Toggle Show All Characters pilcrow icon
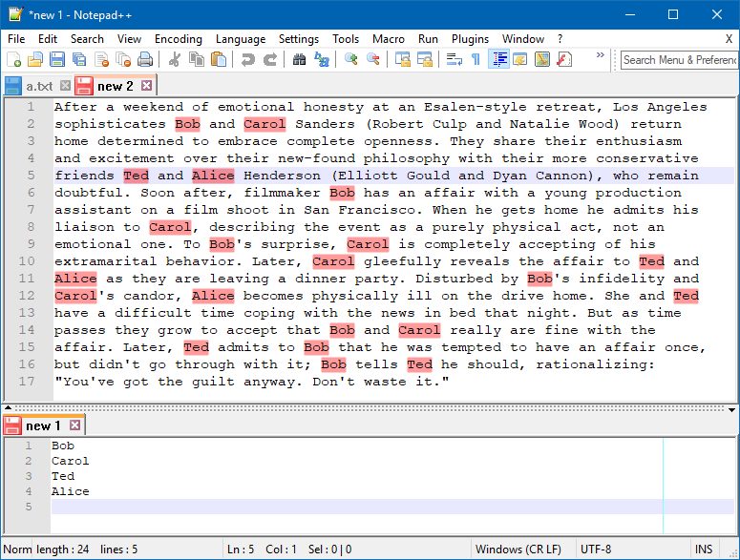This screenshot has height=560, width=740. pos(476,60)
